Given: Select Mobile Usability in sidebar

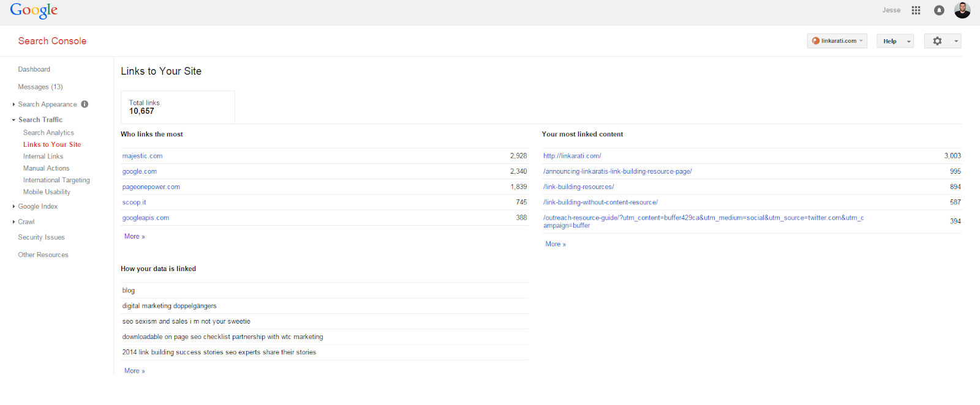Looking at the screenshot, I should 47,192.
